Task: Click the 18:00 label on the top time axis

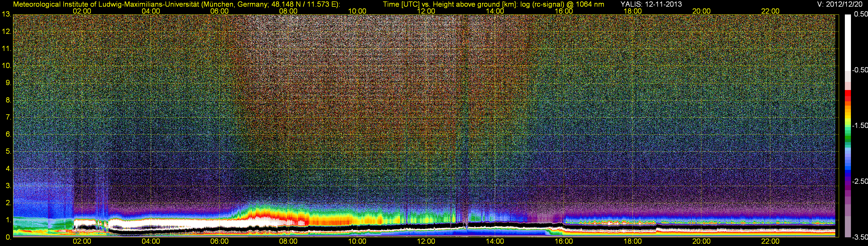Action: tap(632, 11)
